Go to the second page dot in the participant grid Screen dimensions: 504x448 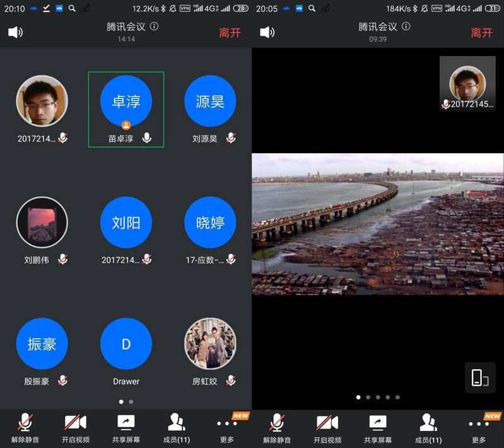coord(131,401)
